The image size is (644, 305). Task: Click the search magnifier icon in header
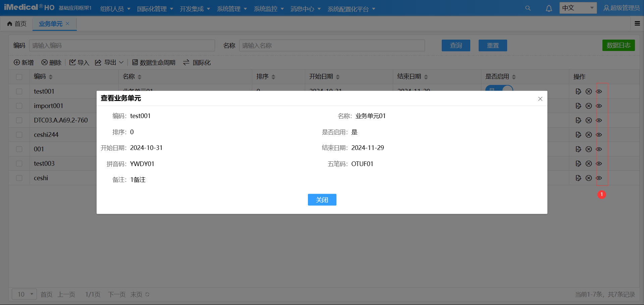pos(528,8)
